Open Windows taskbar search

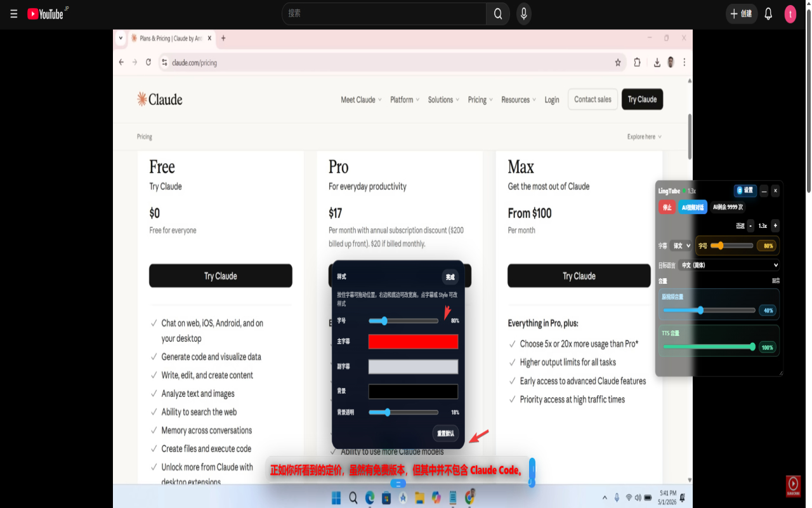point(353,498)
